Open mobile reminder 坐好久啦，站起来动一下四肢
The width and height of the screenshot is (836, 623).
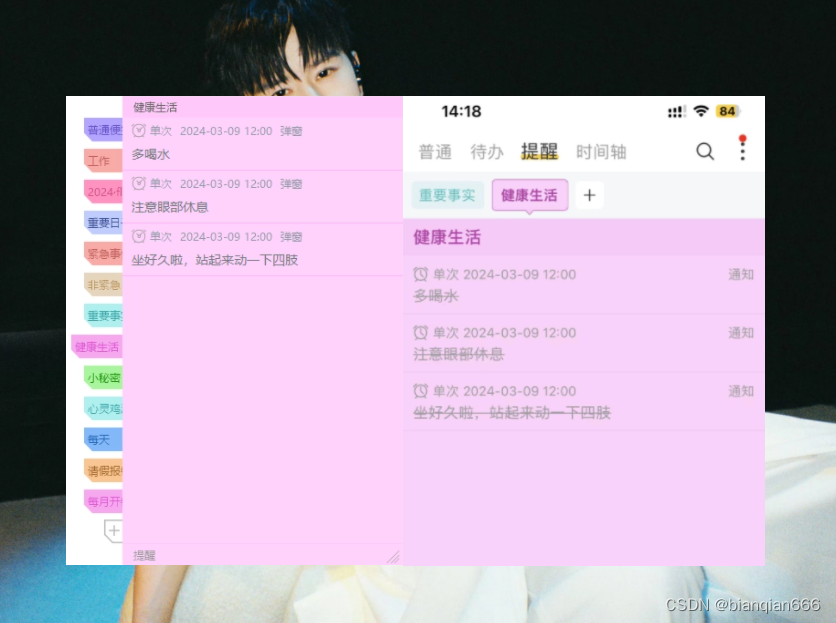[512, 412]
